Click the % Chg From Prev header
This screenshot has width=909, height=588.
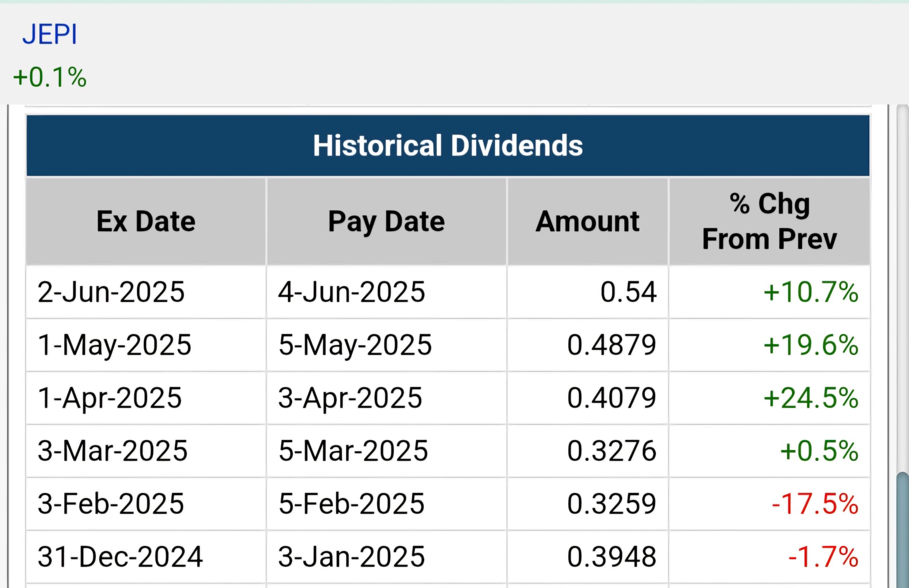point(769,221)
